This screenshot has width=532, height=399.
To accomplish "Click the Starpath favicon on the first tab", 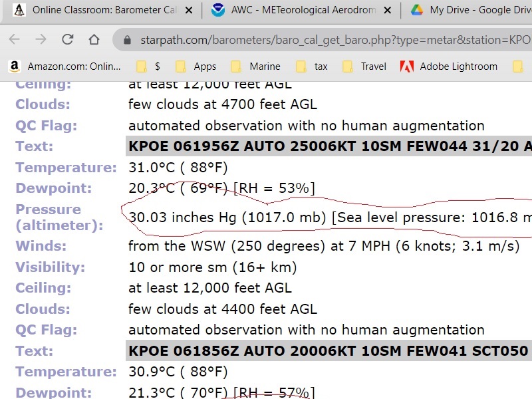I will click(19, 10).
